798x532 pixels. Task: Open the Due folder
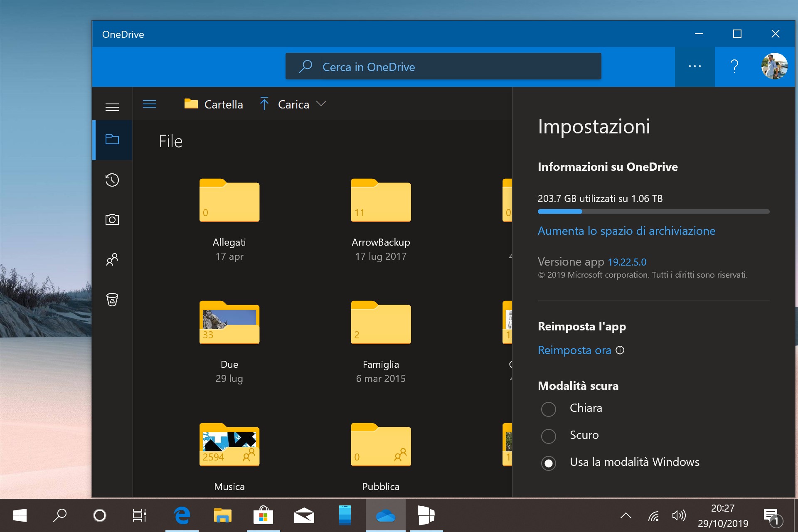click(x=229, y=322)
